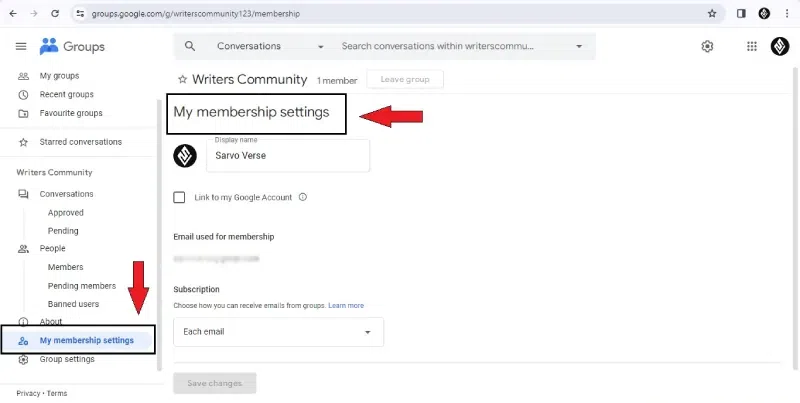Viewport: 800px width, 403px height.
Task: Click the Leave group button
Action: tap(405, 80)
